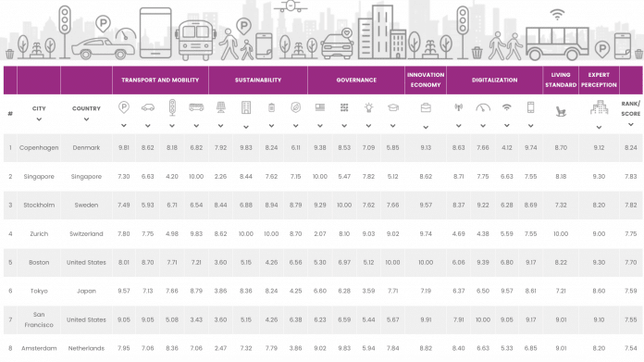644x362 pixels.
Task: Select the Expert Perception header
Action: [599, 81]
